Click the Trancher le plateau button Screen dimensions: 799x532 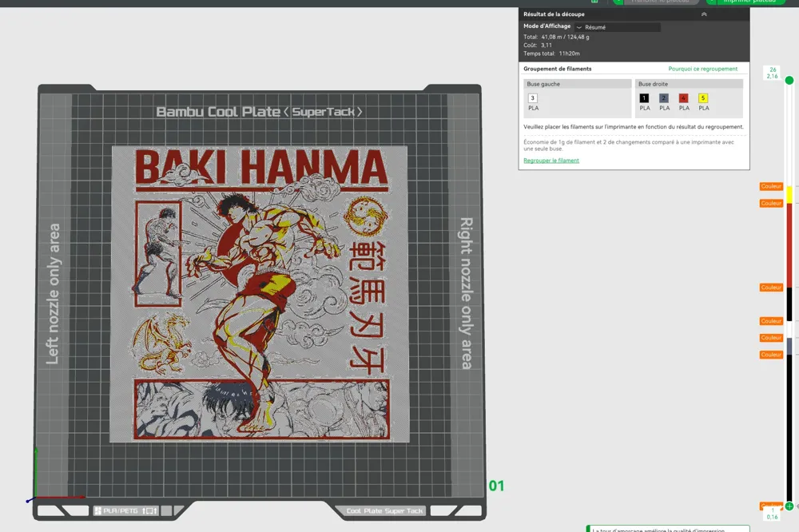click(x=661, y=2)
